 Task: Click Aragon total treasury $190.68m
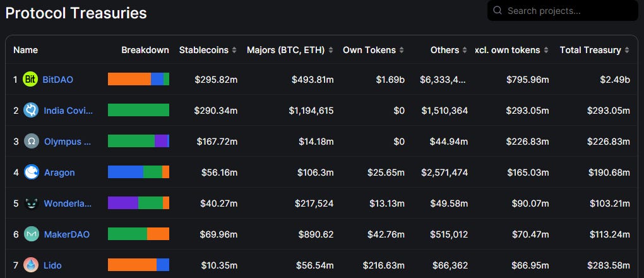(610, 172)
